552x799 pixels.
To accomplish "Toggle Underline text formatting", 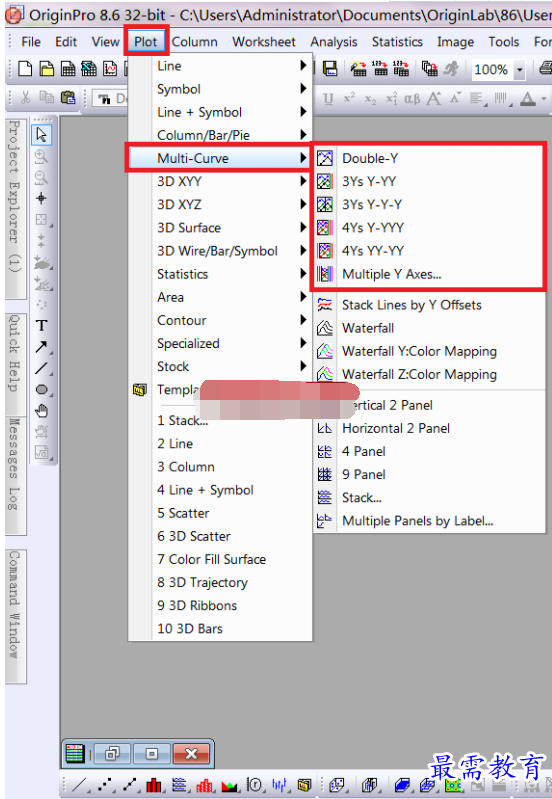I will point(328,98).
